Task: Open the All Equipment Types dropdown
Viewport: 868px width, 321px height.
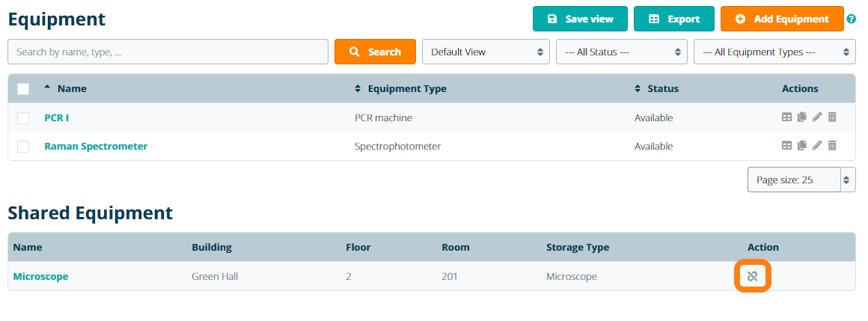Action: point(774,52)
